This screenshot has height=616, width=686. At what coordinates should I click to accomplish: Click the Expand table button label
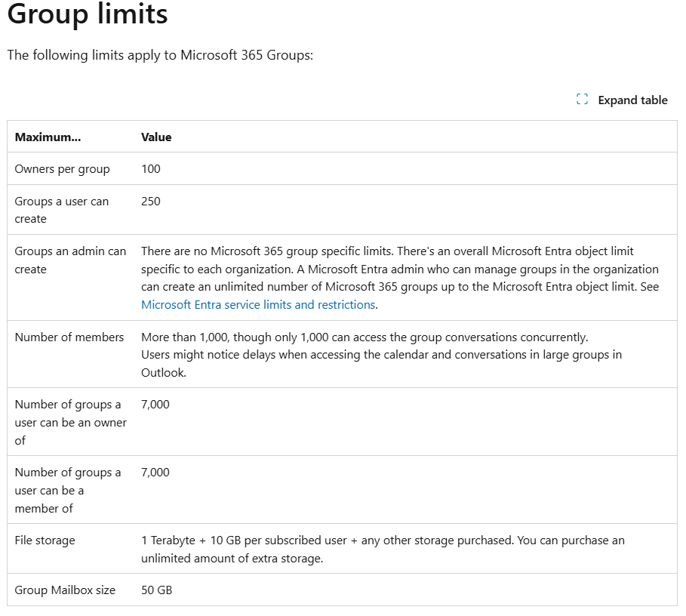(632, 100)
